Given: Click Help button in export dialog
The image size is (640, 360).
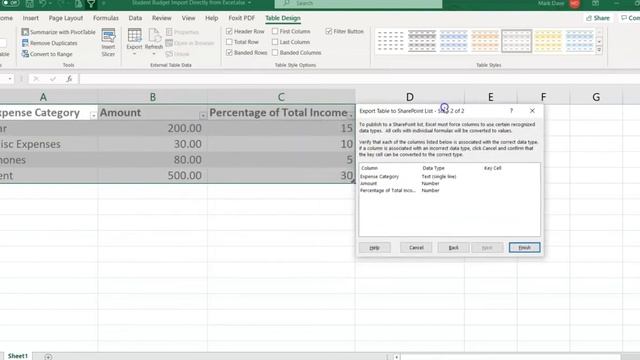Looking at the screenshot, I should 374,247.
